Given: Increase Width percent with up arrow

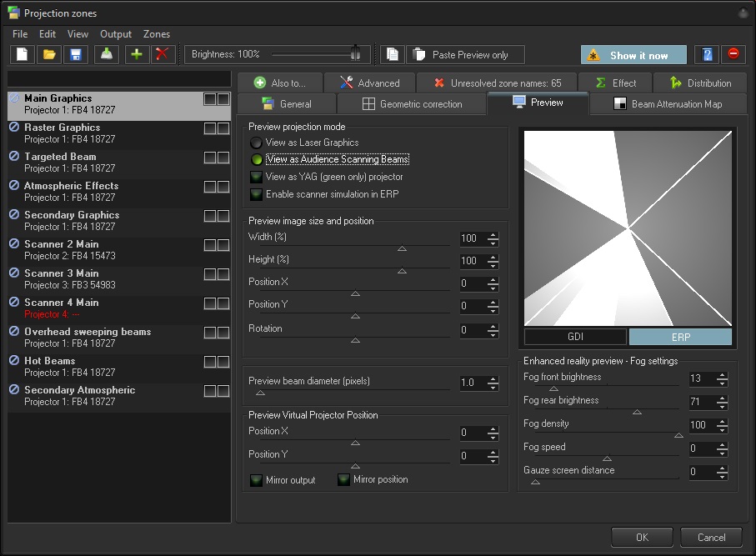Looking at the screenshot, I should tap(493, 235).
